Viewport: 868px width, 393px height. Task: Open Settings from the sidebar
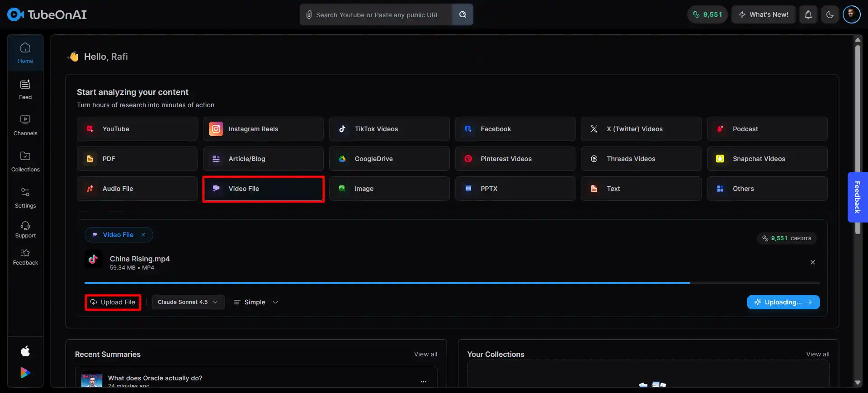[x=25, y=198]
